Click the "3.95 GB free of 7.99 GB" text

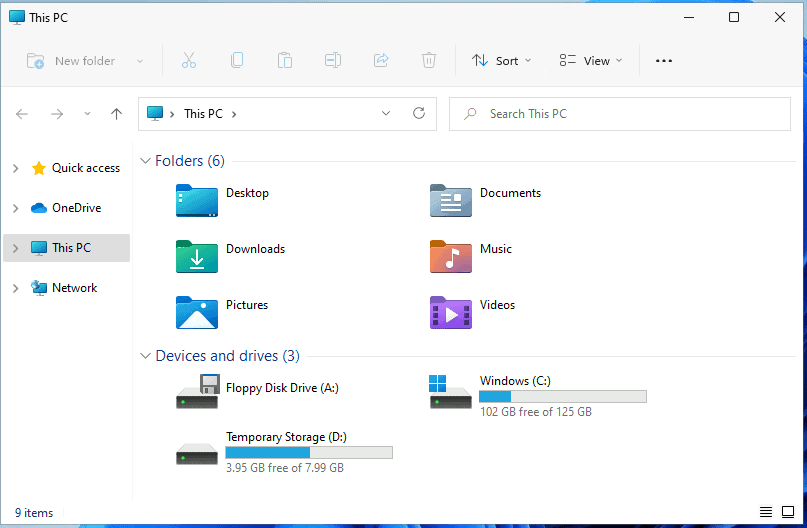point(285,468)
